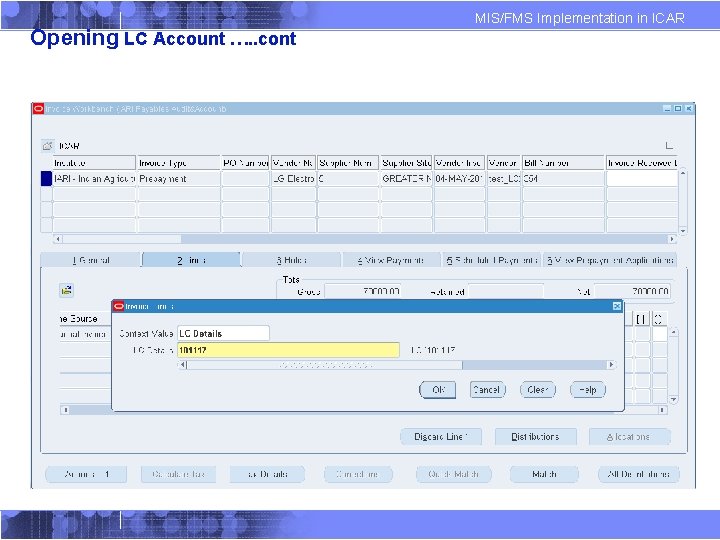Click the Discard Line button
Image resolution: width=720 pixels, height=540 pixels.
(441, 437)
